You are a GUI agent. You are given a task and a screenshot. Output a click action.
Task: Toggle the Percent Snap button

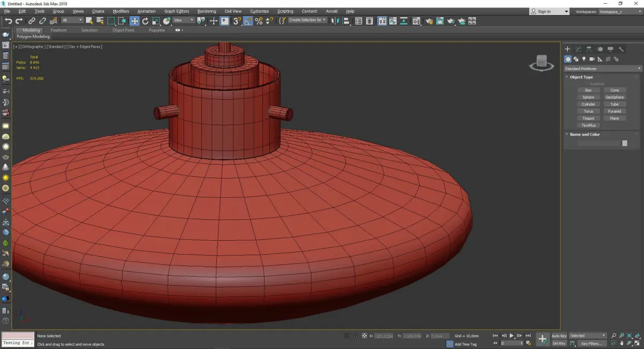(259, 21)
